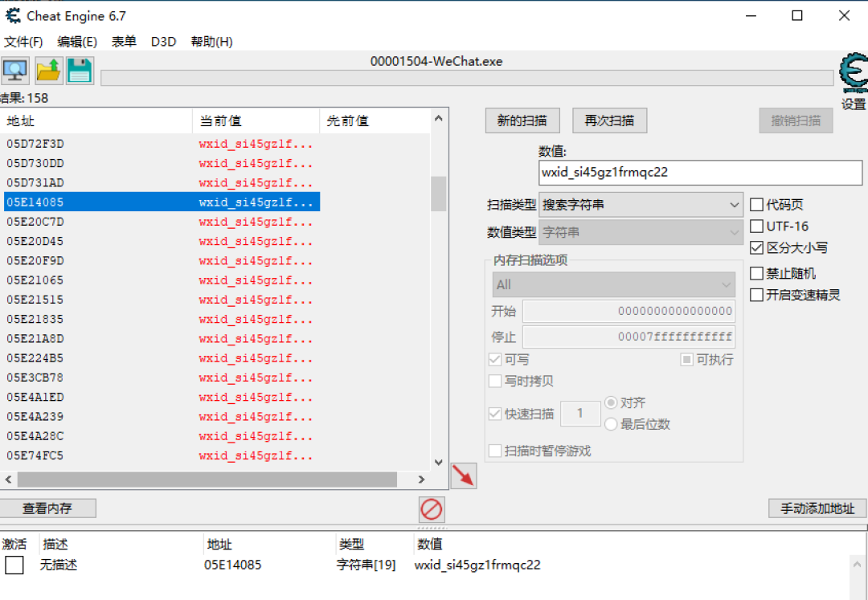Click address 05E14085 in the address table

pos(232,565)
